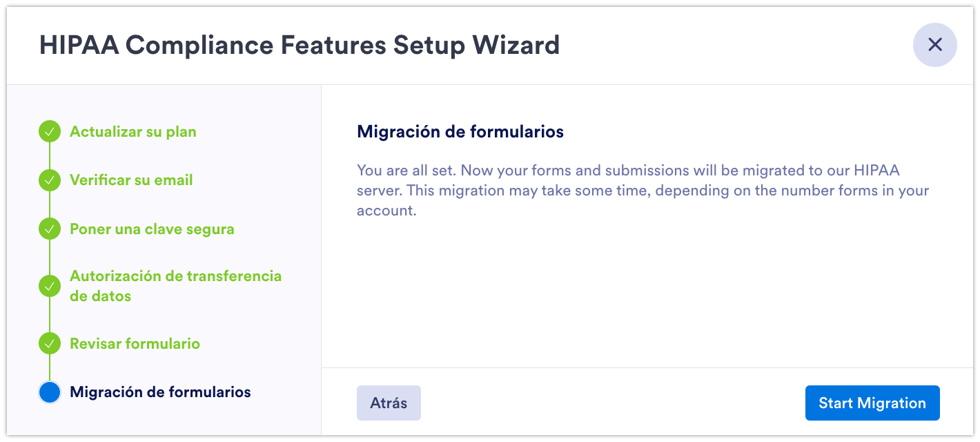Click the progress line between Revisar formulario and Migración steps
This screenshot has height=442, width=980.
pyautogui.click(x=50, y=367)
